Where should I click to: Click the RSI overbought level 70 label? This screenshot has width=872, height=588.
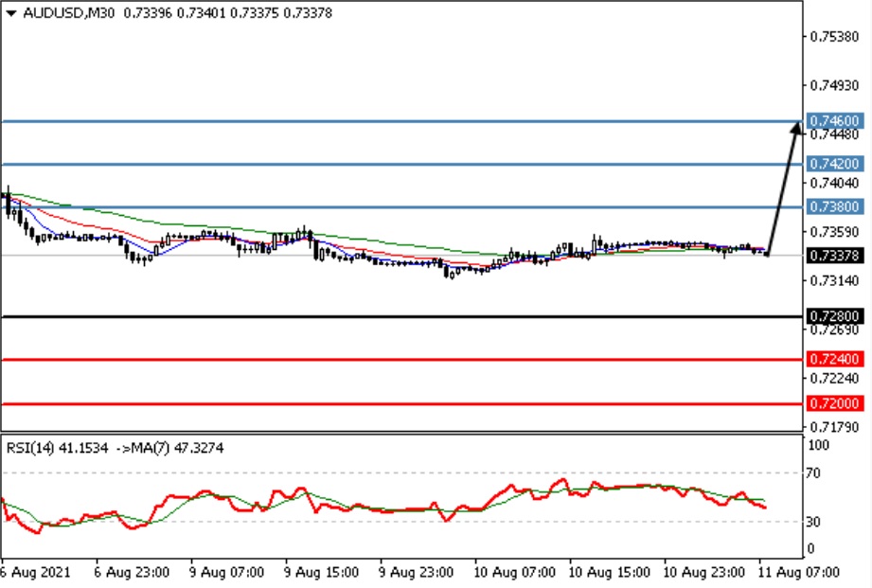pos(813,473)
